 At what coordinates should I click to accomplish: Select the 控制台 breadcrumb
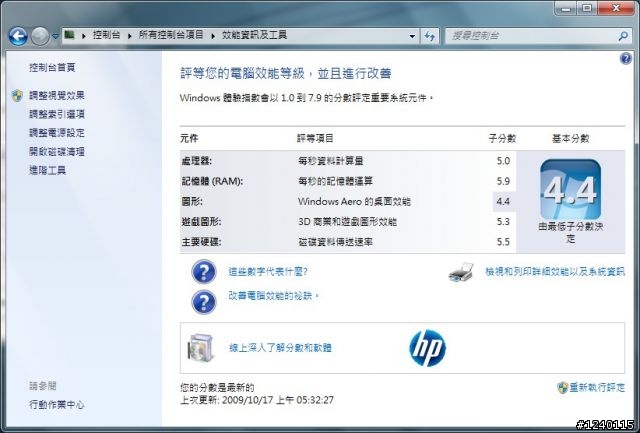coord(107,35)
